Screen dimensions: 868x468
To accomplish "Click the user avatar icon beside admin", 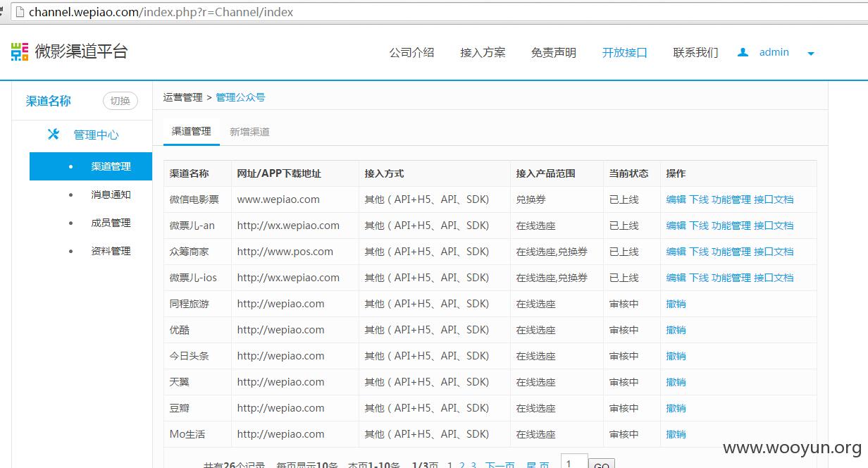I will [743, 52].
